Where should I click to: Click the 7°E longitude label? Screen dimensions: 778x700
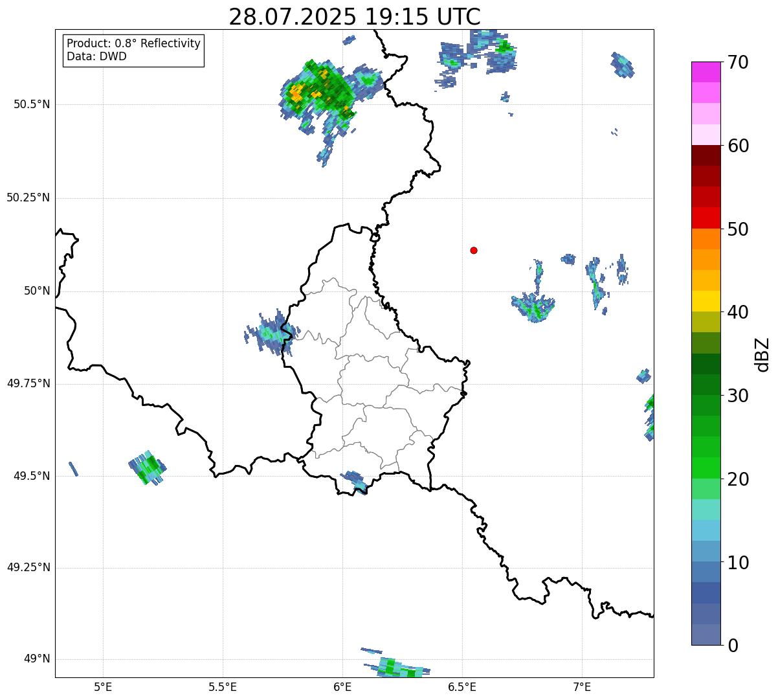(x=582, y=686)
